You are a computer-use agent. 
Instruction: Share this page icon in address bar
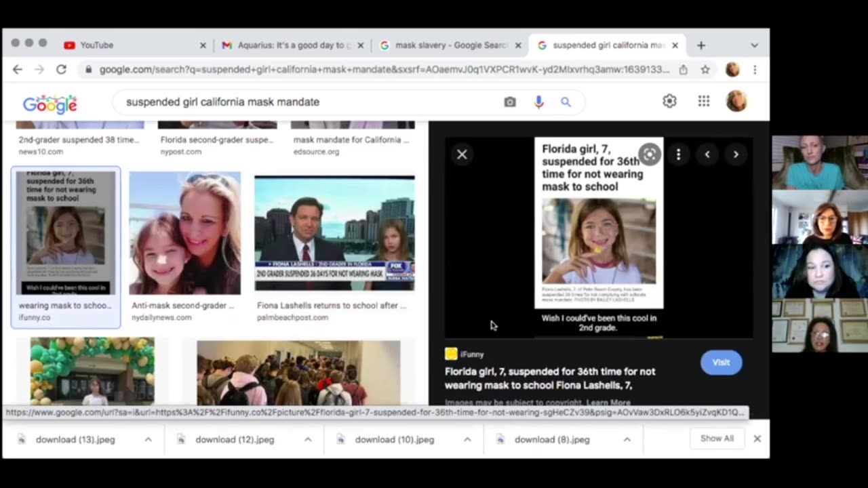tap(684, 69)
